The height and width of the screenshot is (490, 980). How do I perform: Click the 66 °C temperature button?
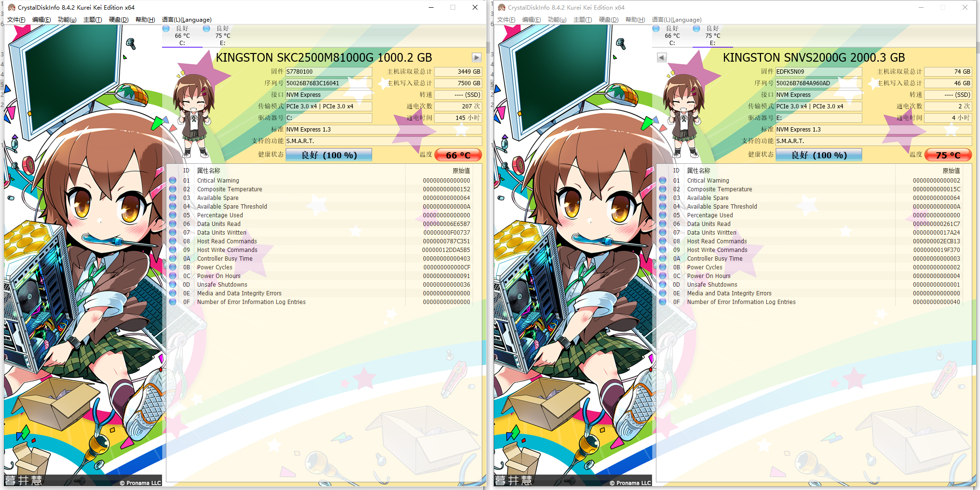tap(458, 155)
